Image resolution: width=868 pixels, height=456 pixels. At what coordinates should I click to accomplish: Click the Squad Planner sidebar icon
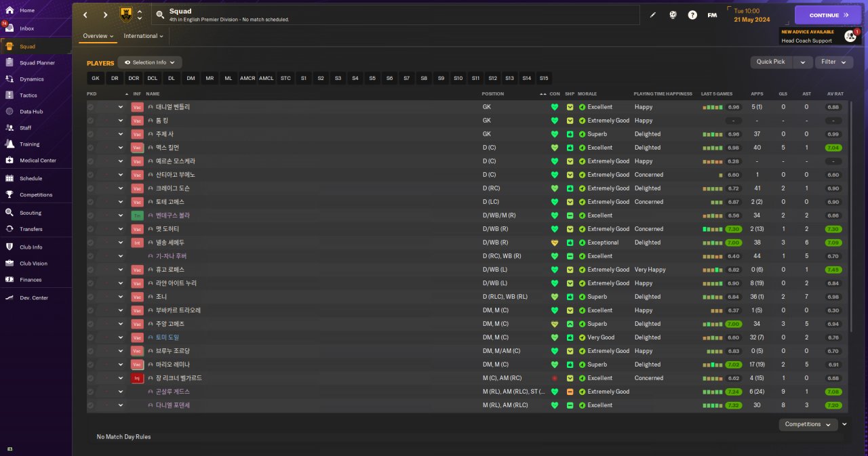[9, 62]
